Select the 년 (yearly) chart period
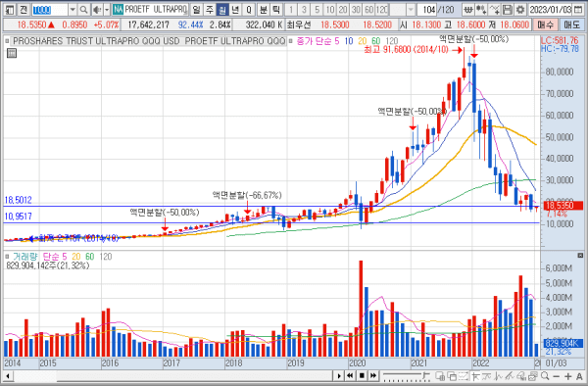Image resolution: width=588 pixels, height=386 pixels. pos(235,10)
